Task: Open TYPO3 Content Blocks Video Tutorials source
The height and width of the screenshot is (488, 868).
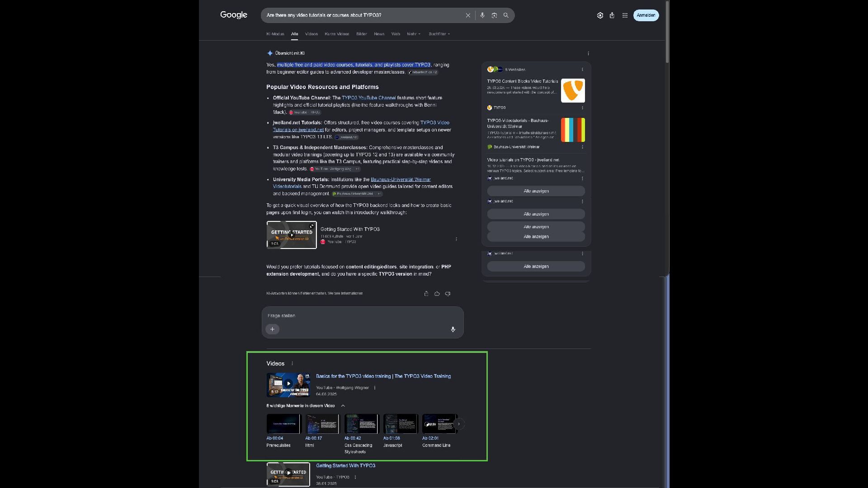Action: [x=523, y=81]
